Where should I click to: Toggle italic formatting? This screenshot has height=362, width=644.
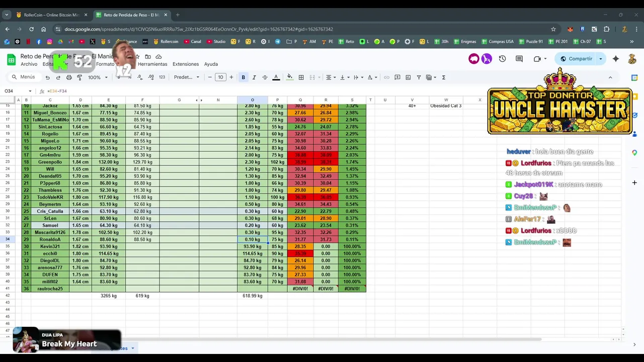(x=254, y=77)
